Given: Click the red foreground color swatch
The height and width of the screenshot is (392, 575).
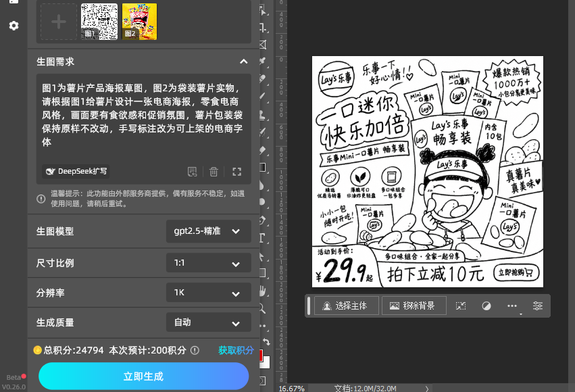Looking at the screenshot, I should point(261,355).
